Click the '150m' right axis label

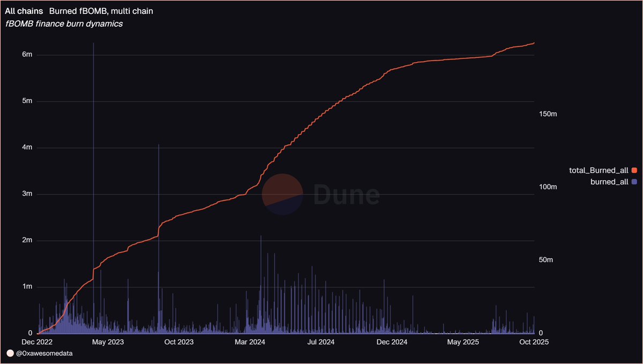pyautogui.click(x=548, y=114)
